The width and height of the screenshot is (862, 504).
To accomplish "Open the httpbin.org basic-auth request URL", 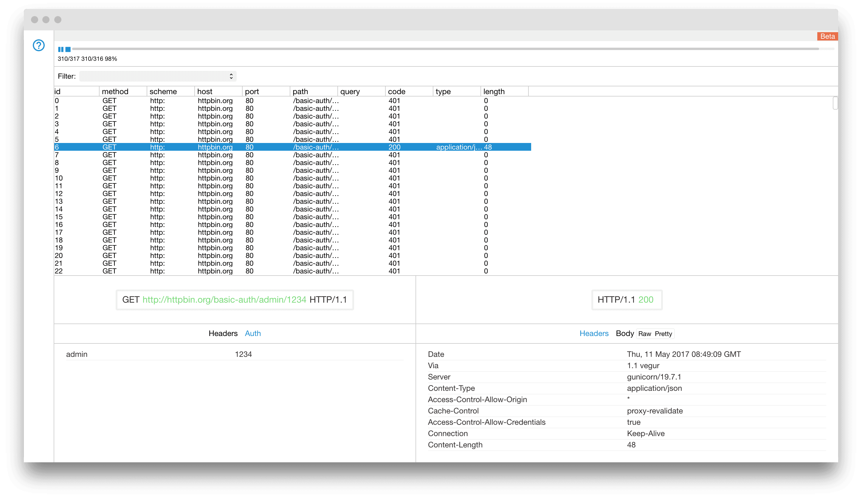I will coord(224,300).
